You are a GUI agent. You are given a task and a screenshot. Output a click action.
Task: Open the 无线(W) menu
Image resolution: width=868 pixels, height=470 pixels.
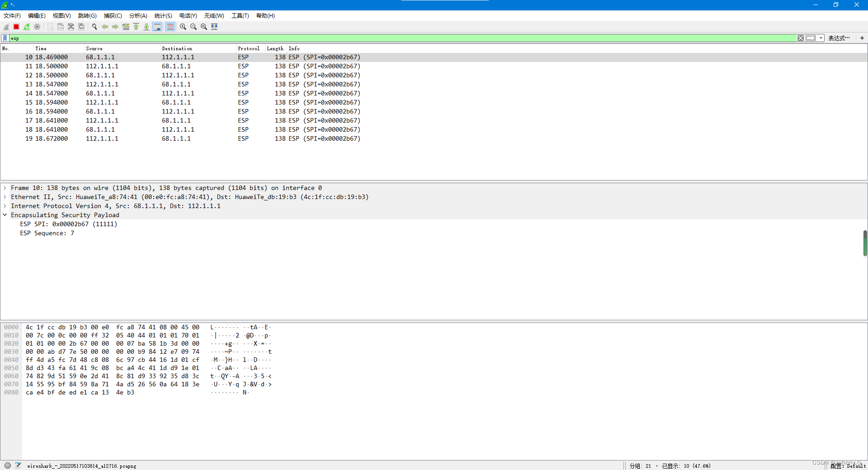click(x=214, y=16)
